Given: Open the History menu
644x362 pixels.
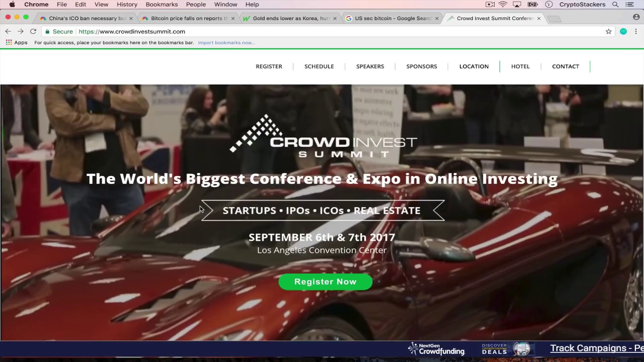Looking at the screenshot, I should 127,5.
